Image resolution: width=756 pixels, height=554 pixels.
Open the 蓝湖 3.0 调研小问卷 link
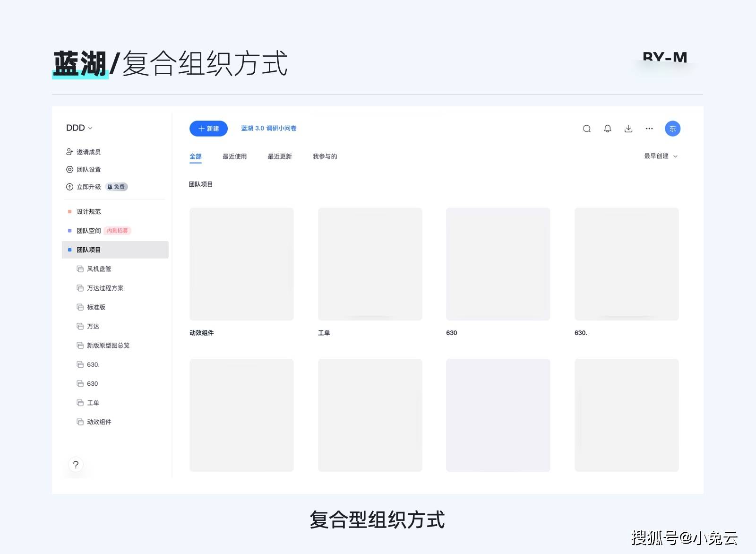tap(269, 128)
